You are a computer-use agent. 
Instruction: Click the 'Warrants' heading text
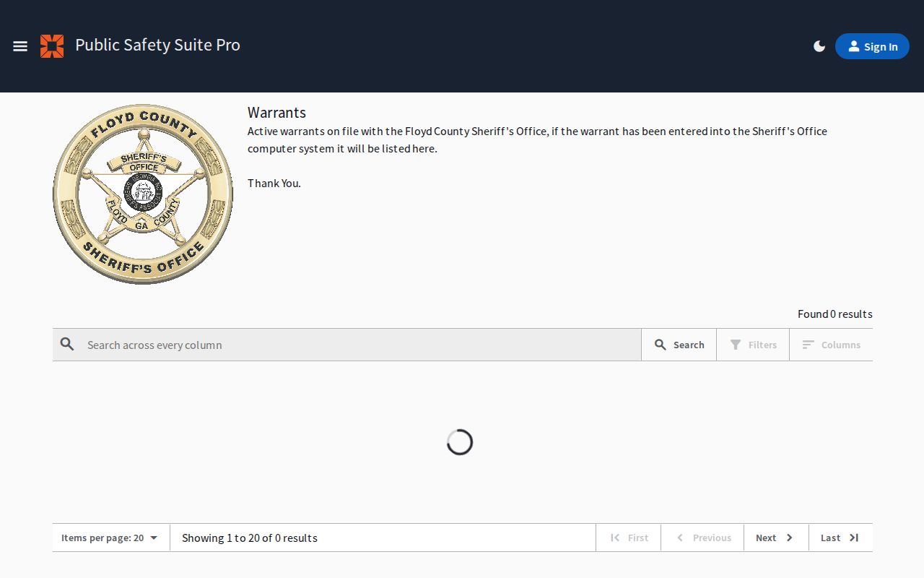point(276,113)
